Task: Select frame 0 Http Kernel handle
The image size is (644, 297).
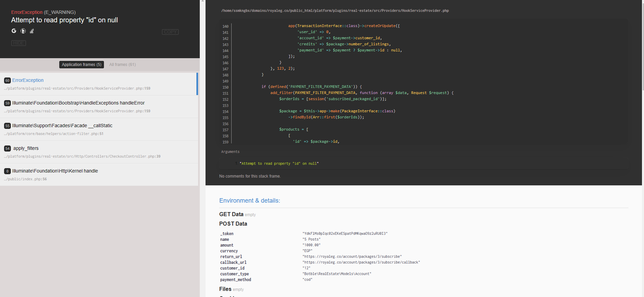Action: pyautogui.click(x=98, y=175)
